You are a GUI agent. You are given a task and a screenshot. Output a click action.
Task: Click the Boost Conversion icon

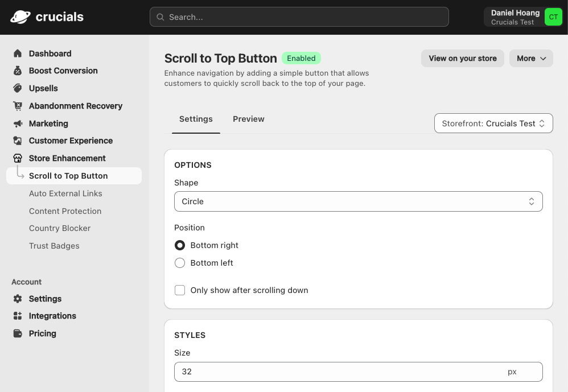[x=18, y=71]
